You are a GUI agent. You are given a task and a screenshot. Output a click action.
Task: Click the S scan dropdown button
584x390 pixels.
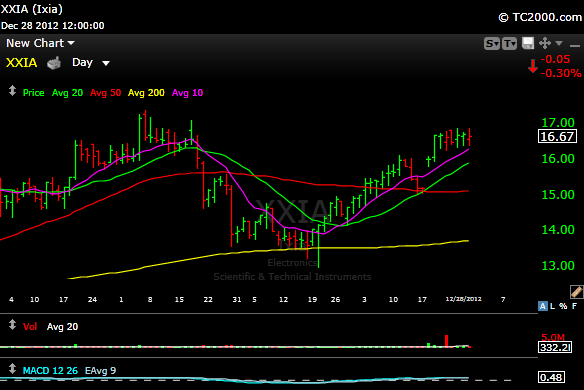[x=492, y=44]
